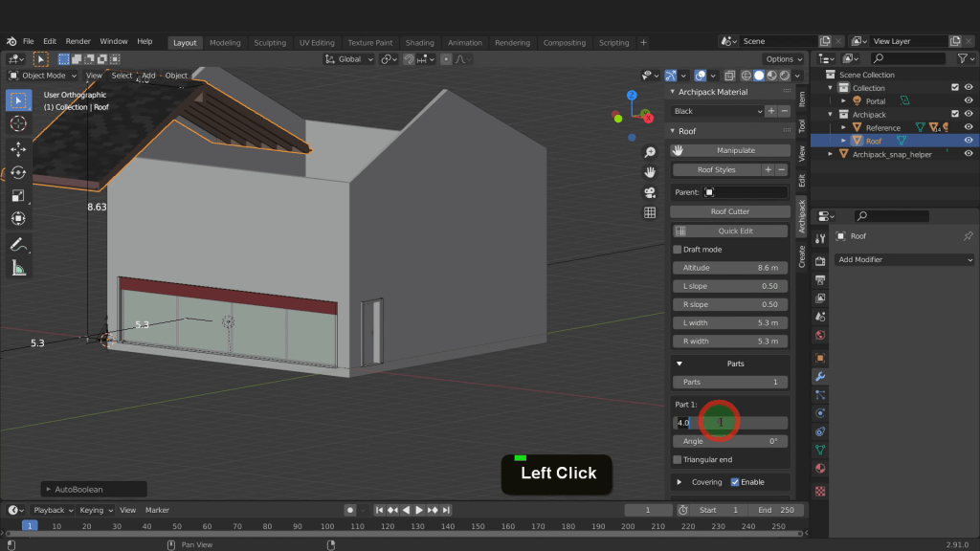
Task: Activate the Measure tool
Action: point(18,269)
